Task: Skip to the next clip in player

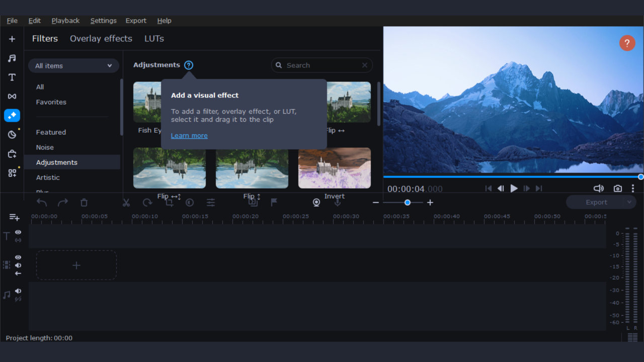Action: coord(539,189)
